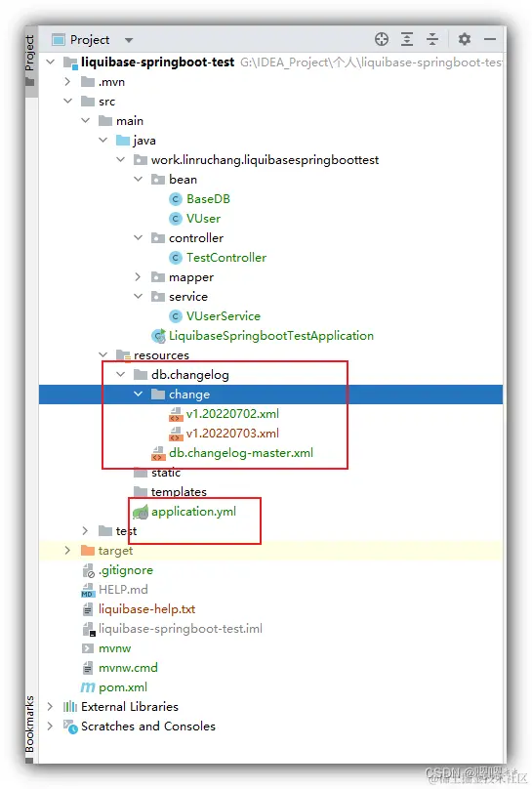This screenshot has height=789, width=532.
Task: Select the mvnw.cmd file name
Action: click(x=128, y=668)
